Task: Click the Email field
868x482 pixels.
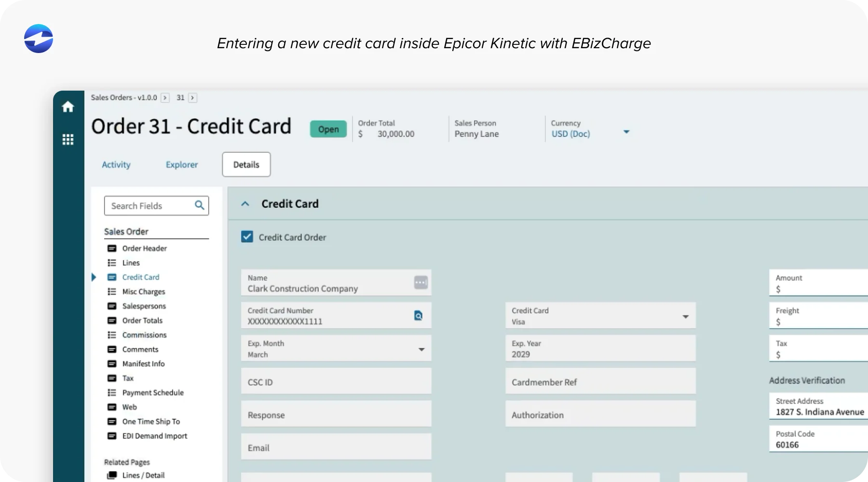Action: pyautogui.click(x=336, y=447)
